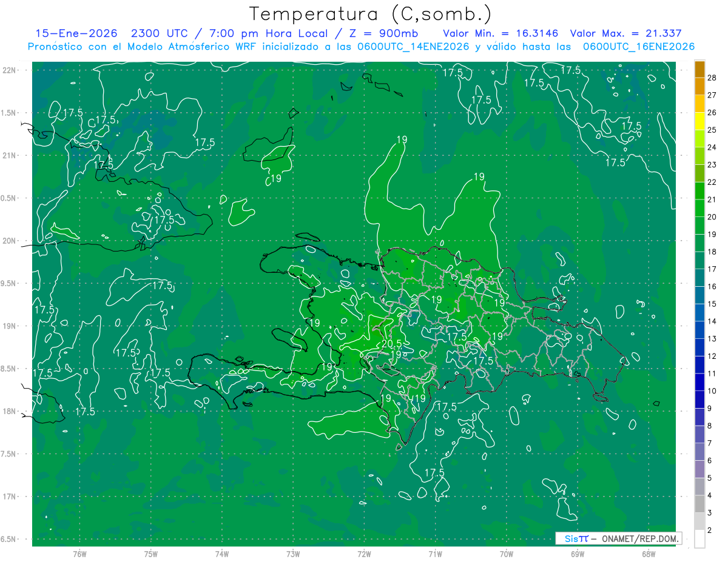Click the '9.5N' latitude label
Screen dimensions: 728x562
(9, 283)
